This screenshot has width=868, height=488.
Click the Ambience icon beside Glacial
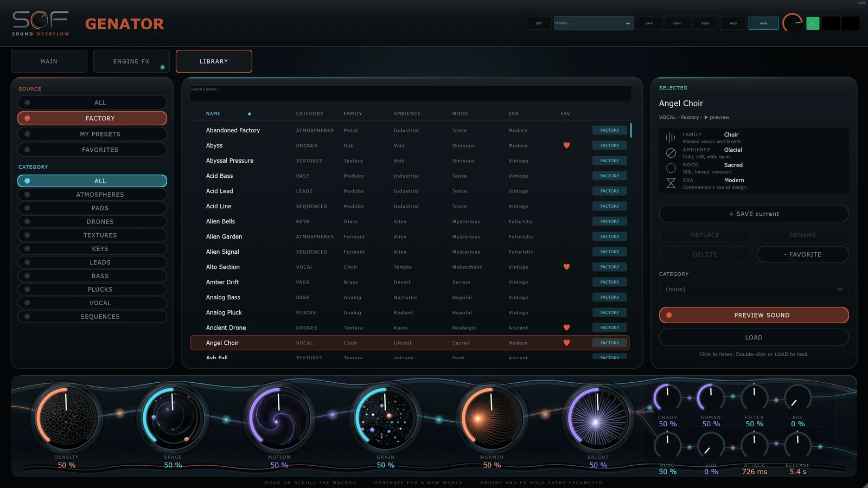(671, 153)
